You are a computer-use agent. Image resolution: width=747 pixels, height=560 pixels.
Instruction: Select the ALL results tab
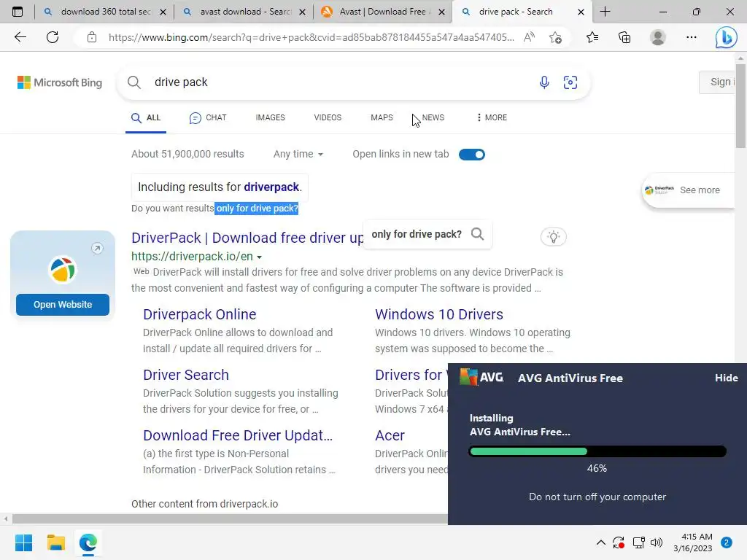146,117
